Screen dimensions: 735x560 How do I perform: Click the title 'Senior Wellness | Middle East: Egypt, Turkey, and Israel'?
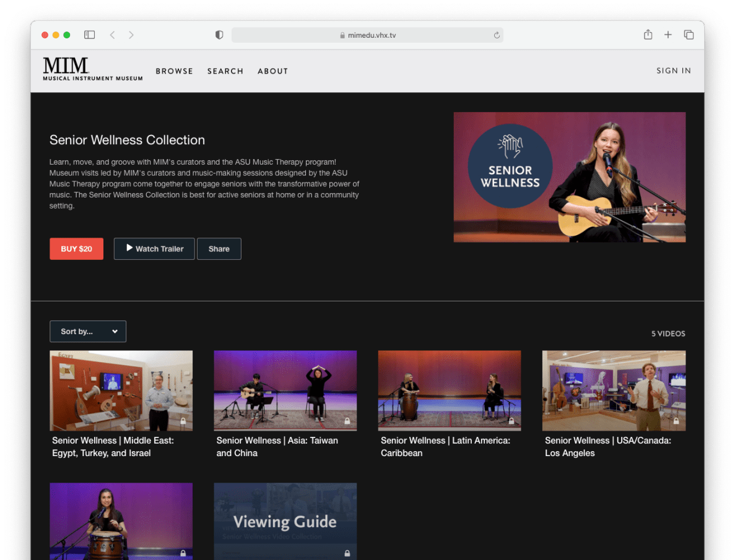pyautogui.click(x=113, y=447)
